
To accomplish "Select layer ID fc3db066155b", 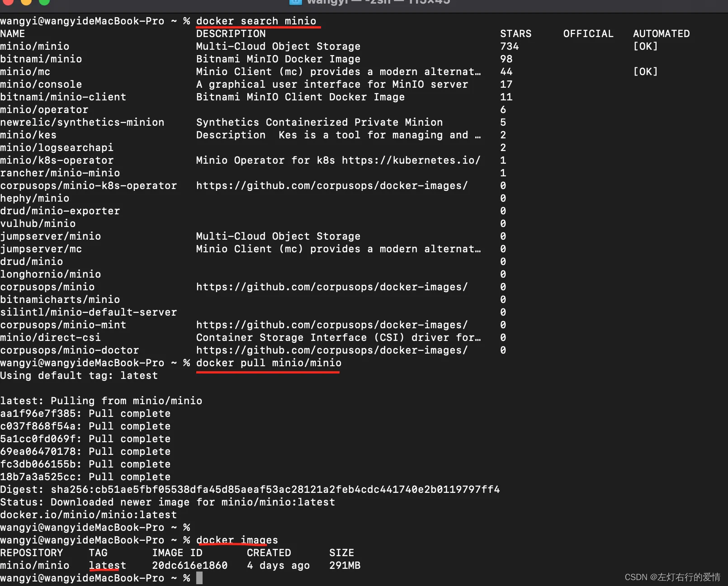I will 38,464.
